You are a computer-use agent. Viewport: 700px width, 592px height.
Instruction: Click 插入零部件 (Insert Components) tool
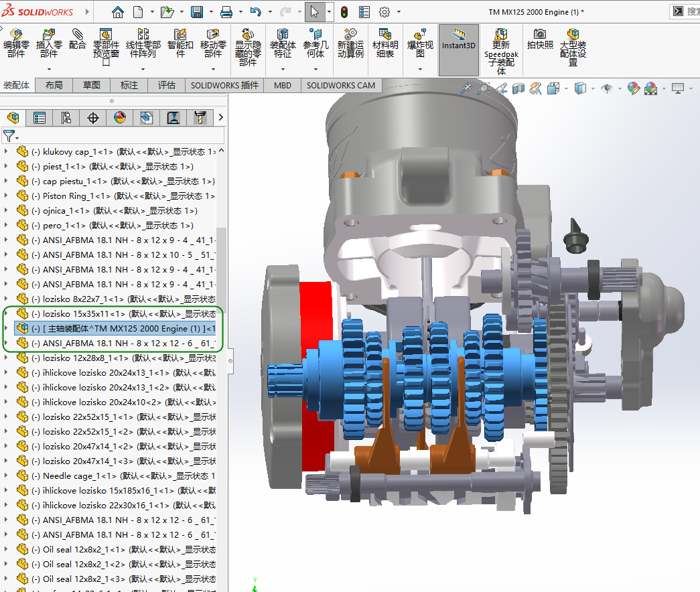(49, 44)
